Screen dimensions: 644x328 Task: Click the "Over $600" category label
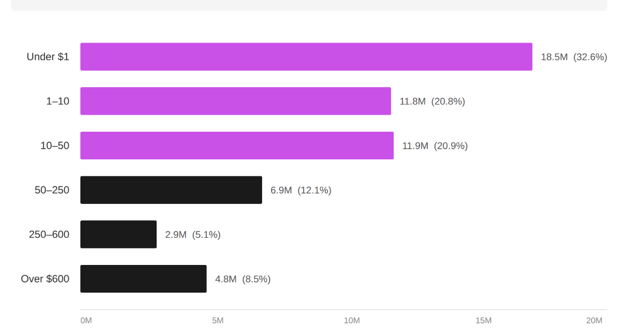click(45, 279)
